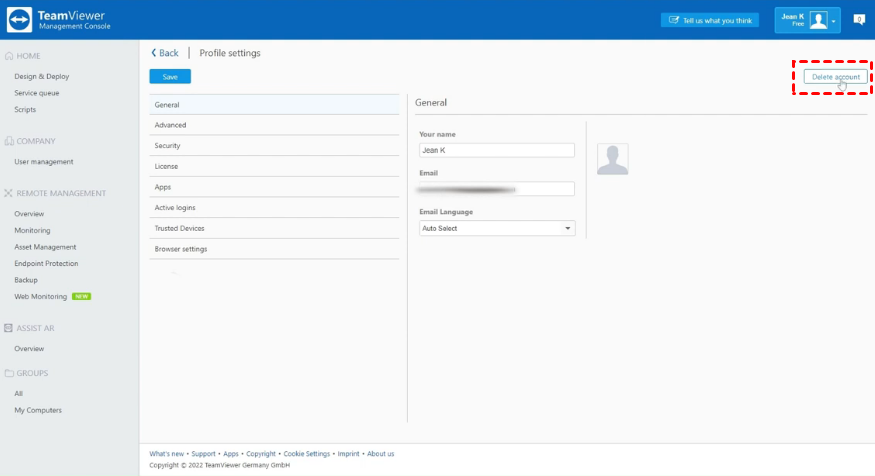
Task: Click the TeamViewer logo icon
Action: point(20,20)
